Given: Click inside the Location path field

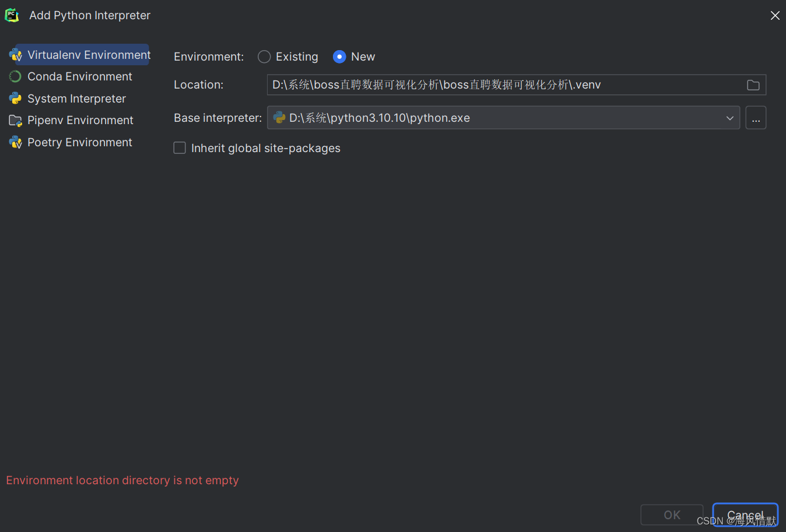Looking at the screenshot, I should point(466,84).
